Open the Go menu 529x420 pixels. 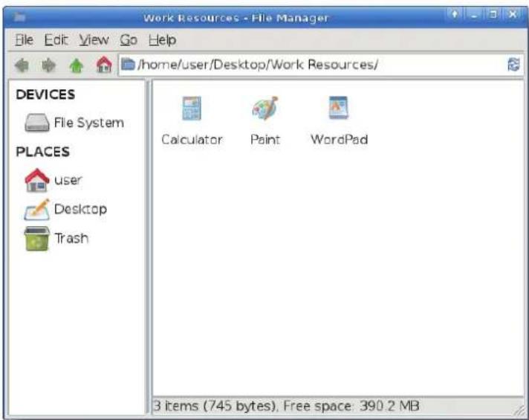coord(129,40)
